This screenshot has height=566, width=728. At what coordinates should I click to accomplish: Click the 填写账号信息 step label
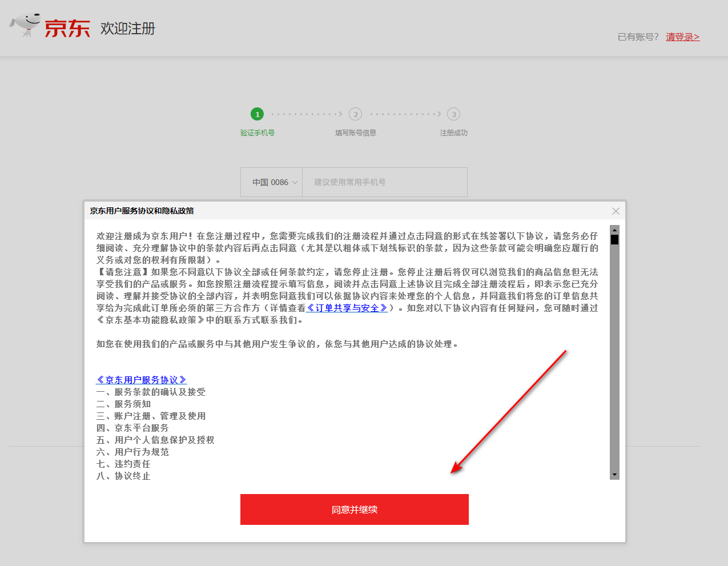[x=356, y=133]
